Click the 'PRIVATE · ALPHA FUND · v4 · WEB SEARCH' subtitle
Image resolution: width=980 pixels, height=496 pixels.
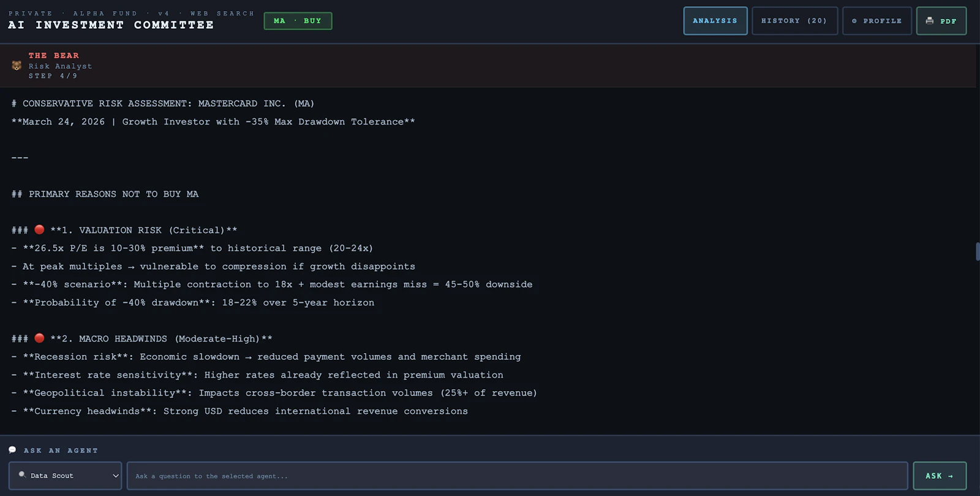point(131,13)
